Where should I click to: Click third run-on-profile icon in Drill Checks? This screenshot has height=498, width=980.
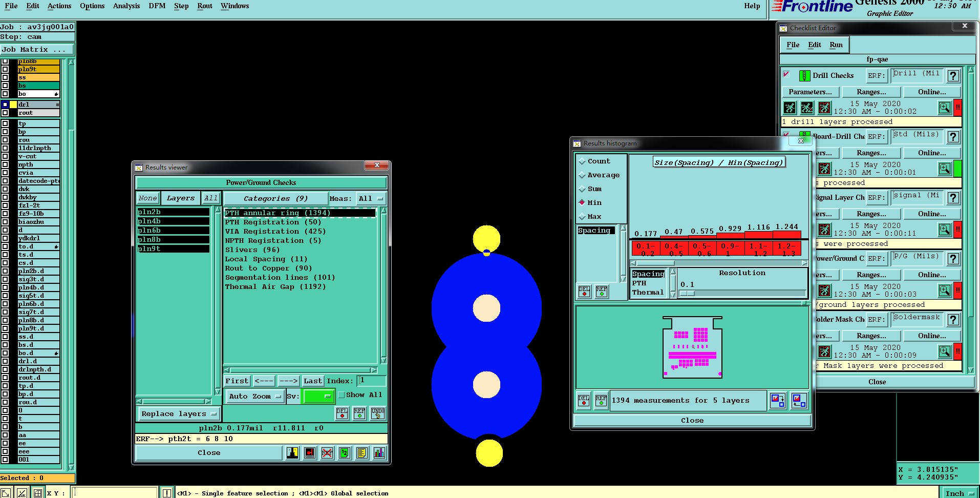pyautogui.click(x=824, y=108)
